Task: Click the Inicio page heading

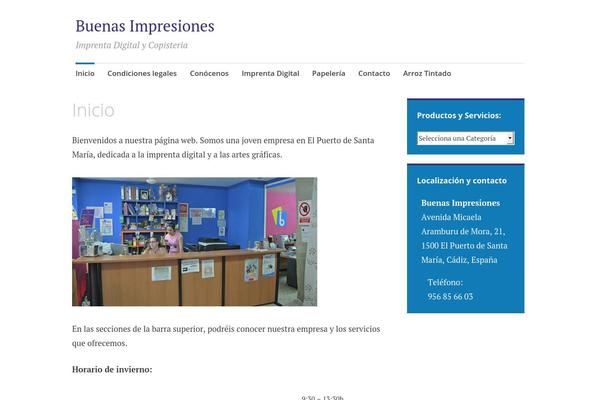Action: pos(93,110)
